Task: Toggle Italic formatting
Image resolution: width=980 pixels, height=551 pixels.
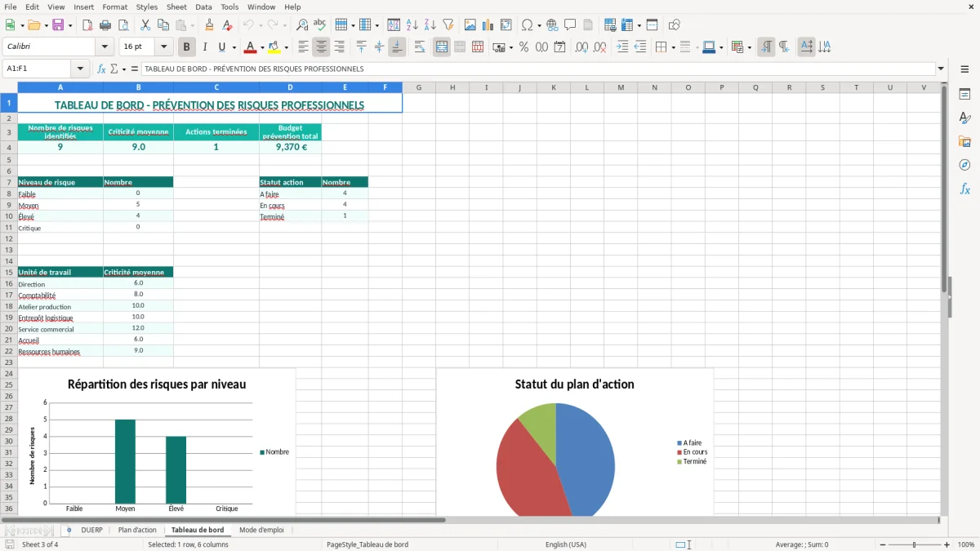Action: point(205,47)
